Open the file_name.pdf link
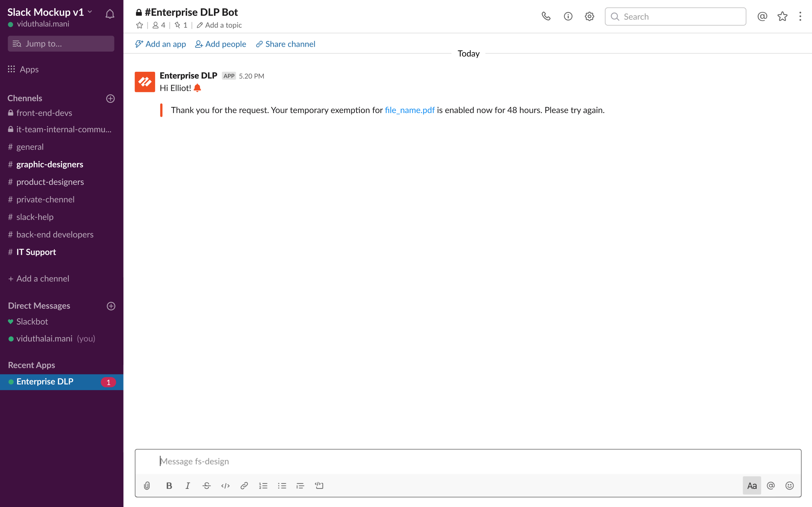This screenshot has width=812, height=507. click(x=409, y=110)
